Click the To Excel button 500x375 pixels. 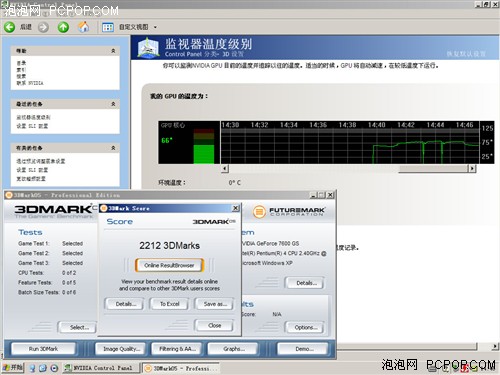pos(169,304)
